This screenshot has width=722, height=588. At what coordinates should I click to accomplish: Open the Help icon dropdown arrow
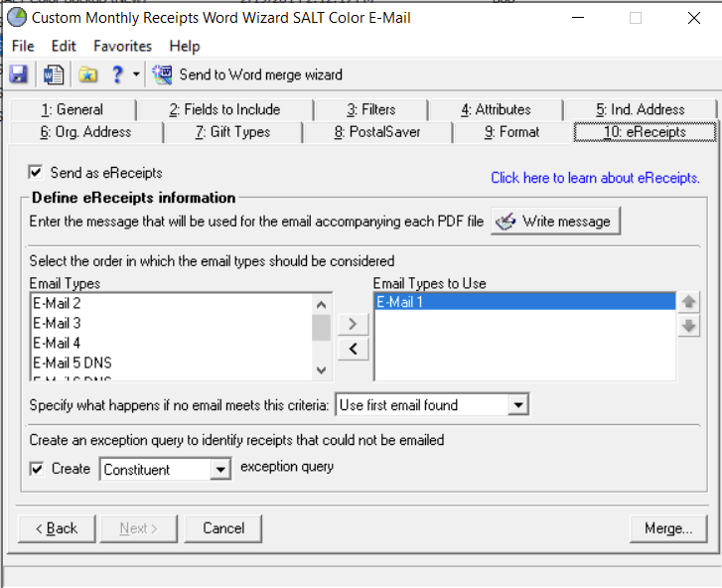pos(136,74)
